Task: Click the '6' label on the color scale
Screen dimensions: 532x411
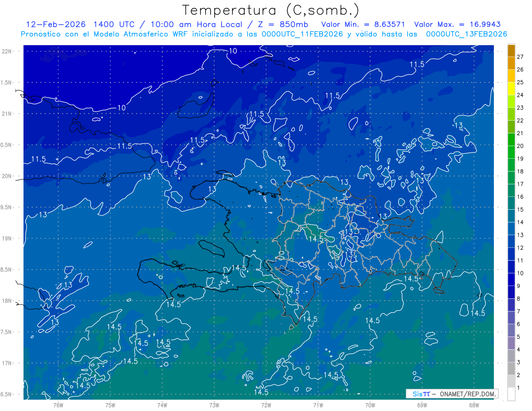Action: click(x=519, y=324)
